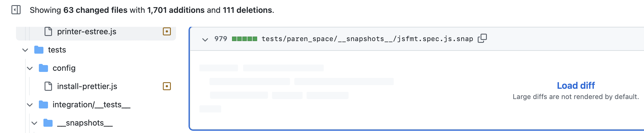This screenshot has width=644, height=133.
Task: Open the tests/paren_space snapshot file path link
Action: pyautogui.click(x=367, y=39)
